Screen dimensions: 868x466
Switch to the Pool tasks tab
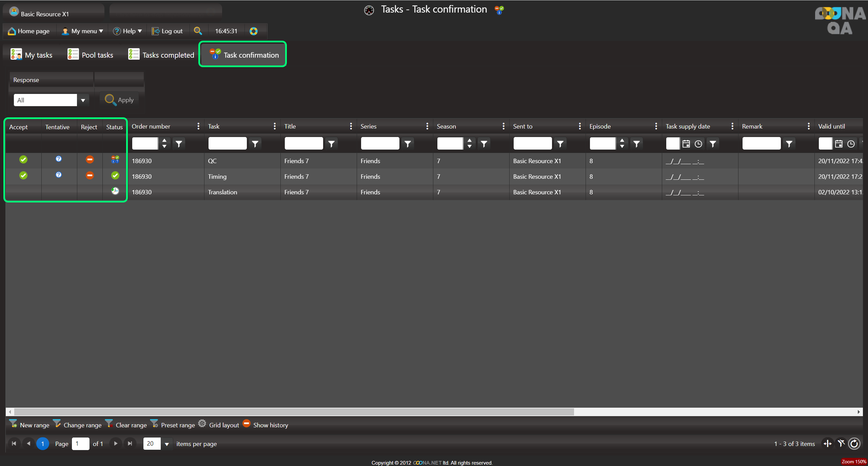pyautogui.click(x=91, y=55)
